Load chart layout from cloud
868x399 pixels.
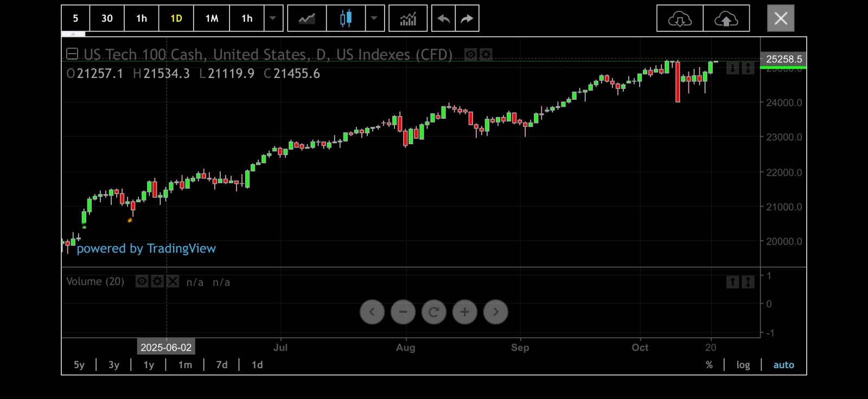680,18
